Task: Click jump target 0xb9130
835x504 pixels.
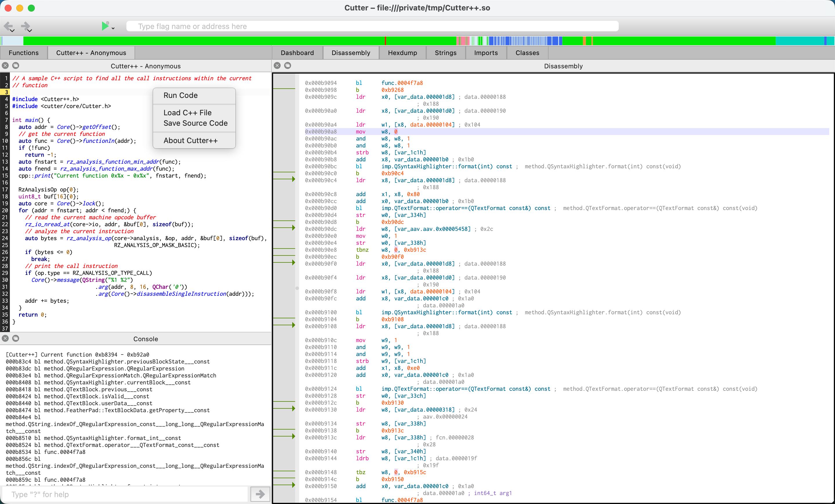Action: (393, 403)
